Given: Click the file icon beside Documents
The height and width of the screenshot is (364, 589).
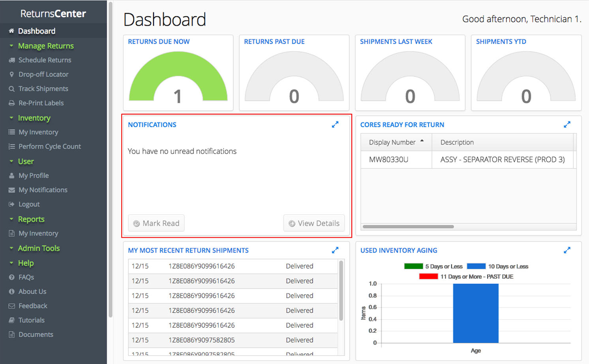Looking at the screenshot, I should click(12, 334).
